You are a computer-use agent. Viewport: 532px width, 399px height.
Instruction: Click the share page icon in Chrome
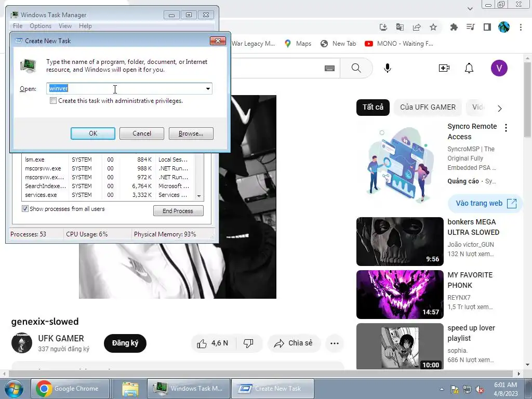click(417, 27)
